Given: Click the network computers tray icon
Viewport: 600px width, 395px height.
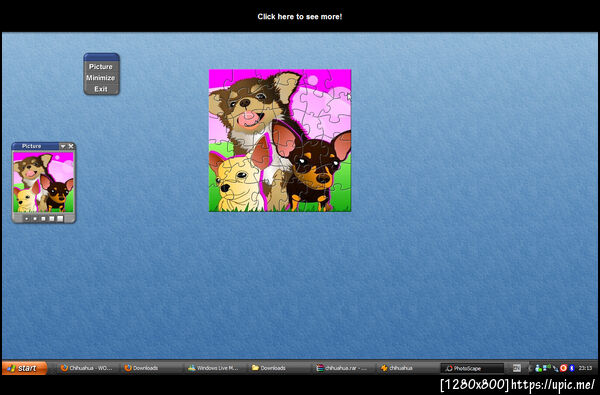Looking at the screenshot, I should [547, 367].
